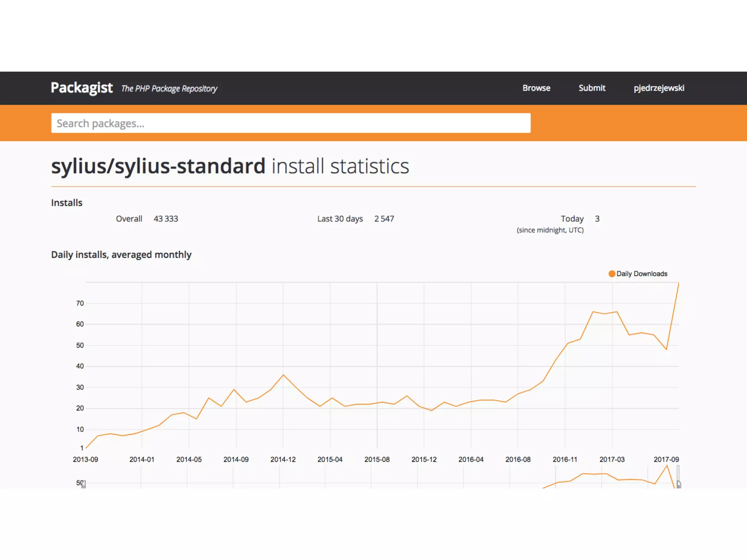Focus the Search packages field
The height and width of the screenshot is (560, 747).
click(291, 123)
